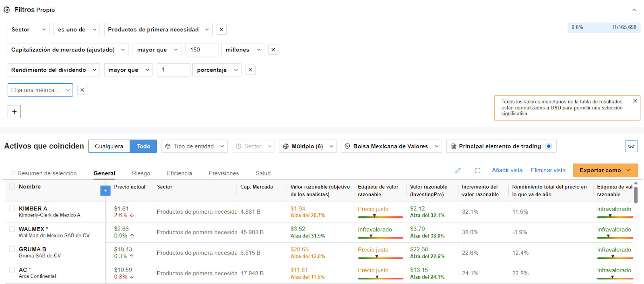Open the Múltiplo (6) dropdown
Image resolution: width=644 pixels, height=284 pixels.
(x=308, y=146)
